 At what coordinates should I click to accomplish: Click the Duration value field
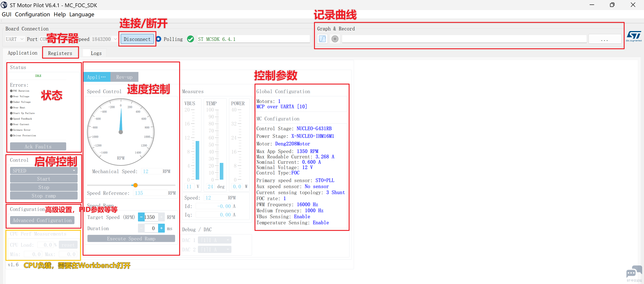[x=151, y=228]
